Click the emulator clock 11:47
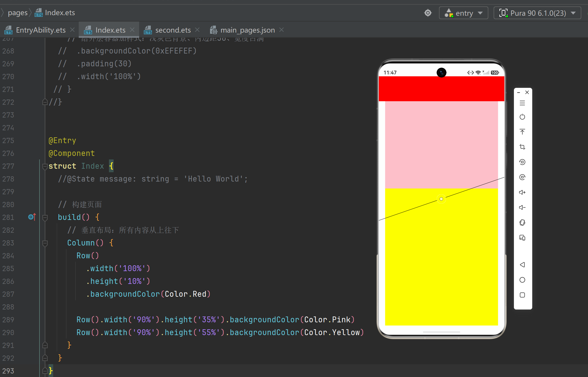The image size is (588, 377). [x=390, y=72]
